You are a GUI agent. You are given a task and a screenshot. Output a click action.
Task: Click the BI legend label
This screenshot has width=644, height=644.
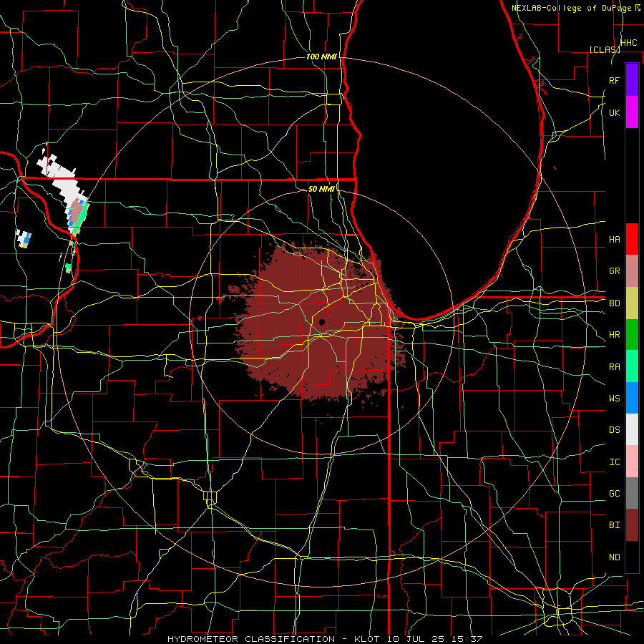click(614, 525)
